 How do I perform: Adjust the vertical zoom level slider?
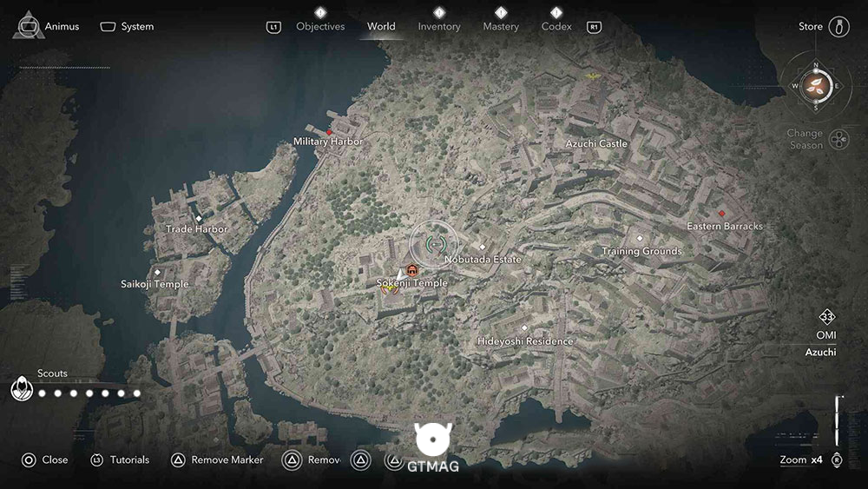[x=838, y=421]
